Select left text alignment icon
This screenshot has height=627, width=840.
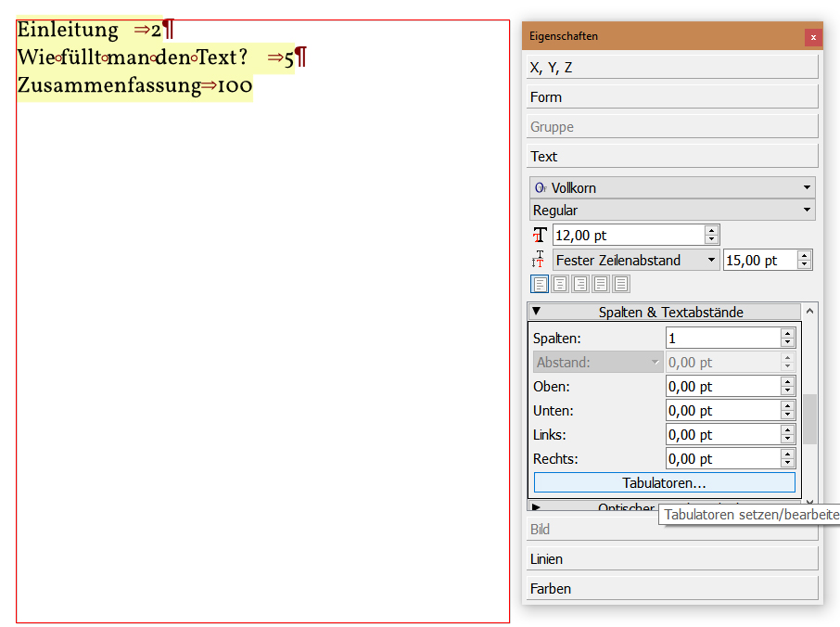pyautogui.click(x=540, y=285)
